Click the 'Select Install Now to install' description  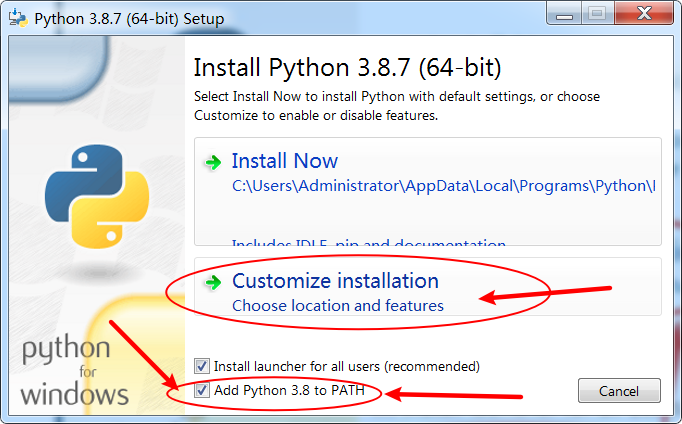pyautogui.click(x=397, y=106)
